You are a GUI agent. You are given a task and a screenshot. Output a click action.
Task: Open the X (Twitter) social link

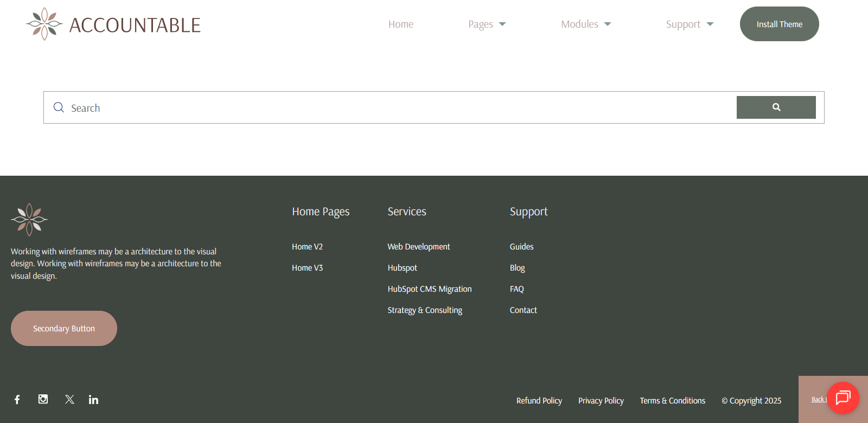[69, 400]
